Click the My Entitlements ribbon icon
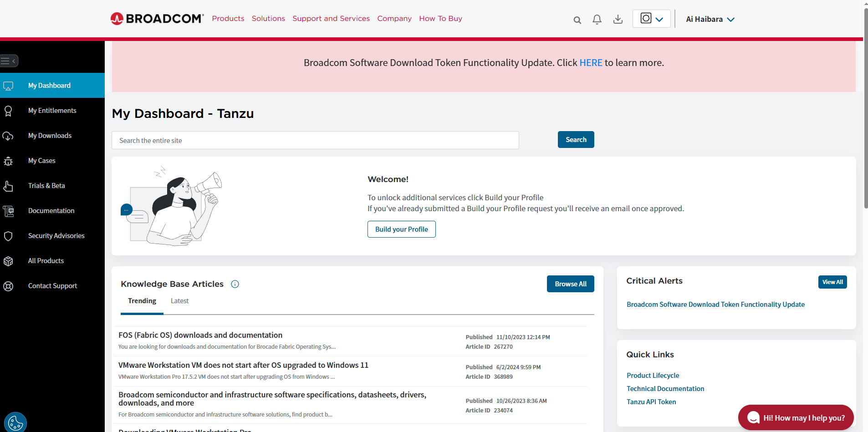 tap(8, 111)
